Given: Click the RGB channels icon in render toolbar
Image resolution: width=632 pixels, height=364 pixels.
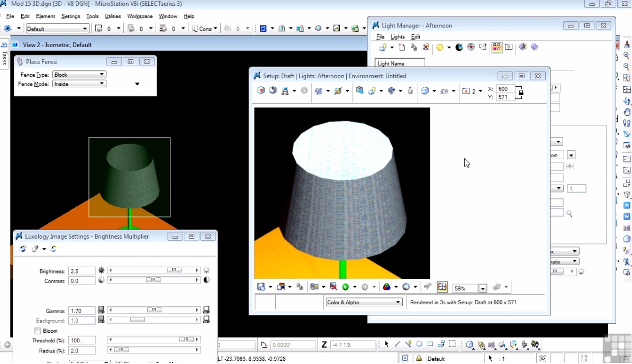Looking at the screenshot, I should (x=387, y=287).
